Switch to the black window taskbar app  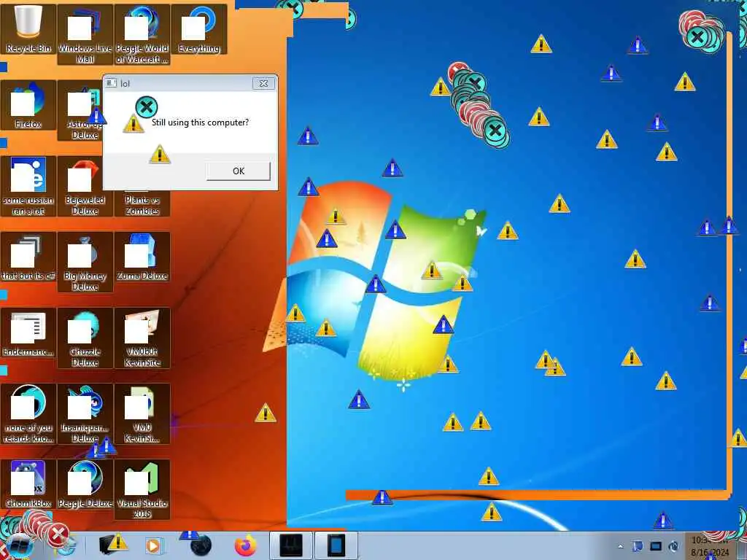291,545
